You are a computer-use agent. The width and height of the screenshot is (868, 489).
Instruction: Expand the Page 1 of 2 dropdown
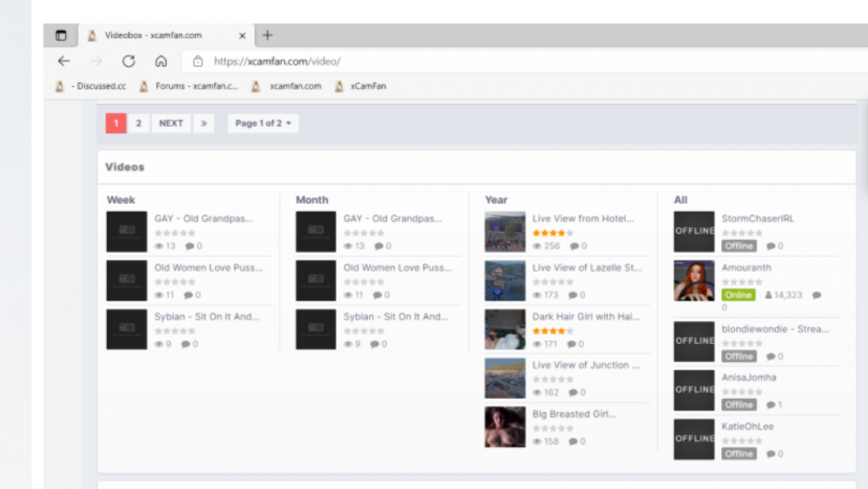click(x=263, y=123)
